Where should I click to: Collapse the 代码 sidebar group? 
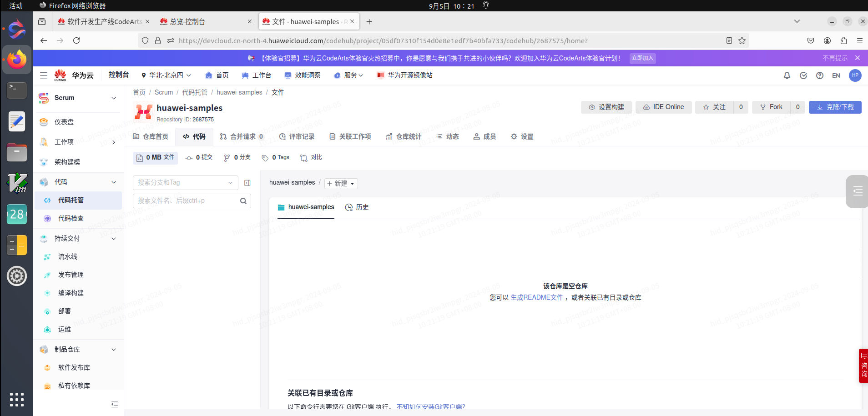pyautogui.click(x=114, y=182)
